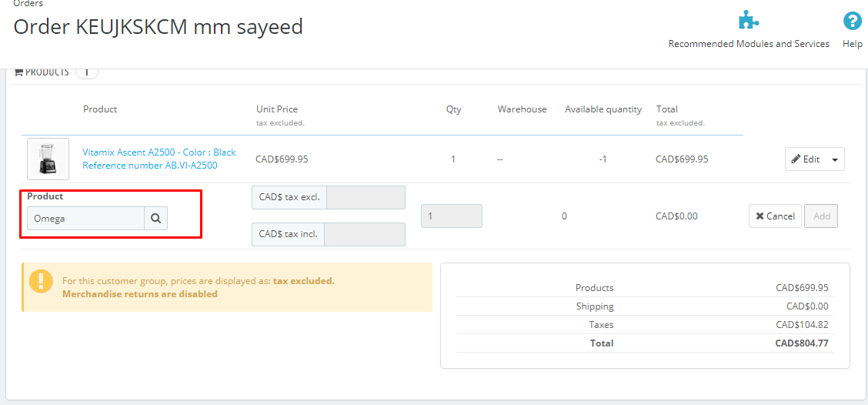Click the product search magnifier icon
The height and width of the screenshot is (405, 868).
(155, 219)
